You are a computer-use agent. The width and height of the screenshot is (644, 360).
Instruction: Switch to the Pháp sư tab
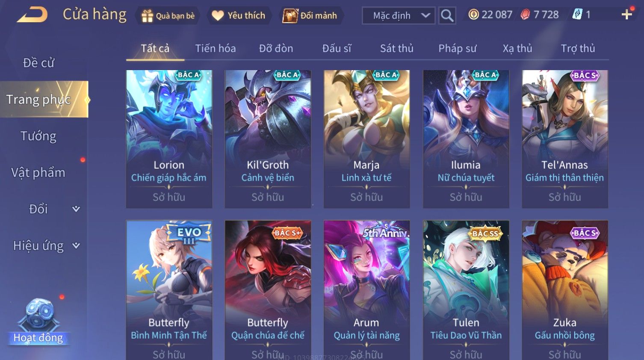coord(457,48)
